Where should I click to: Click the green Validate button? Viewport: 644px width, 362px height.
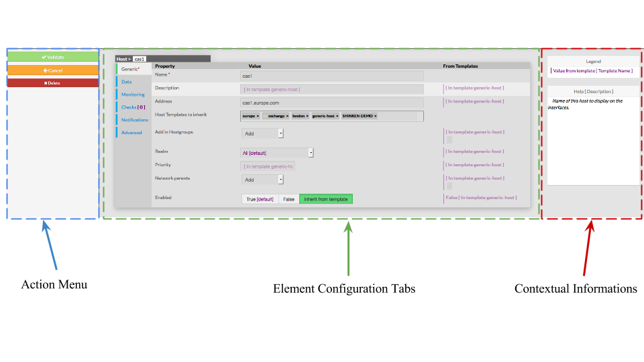tap(53, 57)
